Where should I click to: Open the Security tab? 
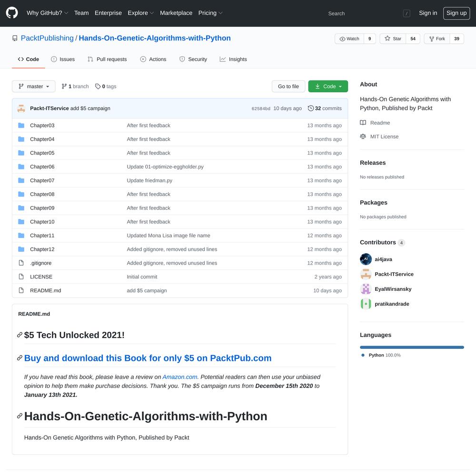coord(193,59)
